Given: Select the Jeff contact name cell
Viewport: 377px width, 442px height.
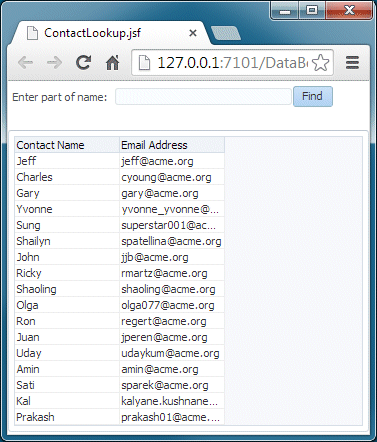Looking at the screenshot, I should point(67,161).
